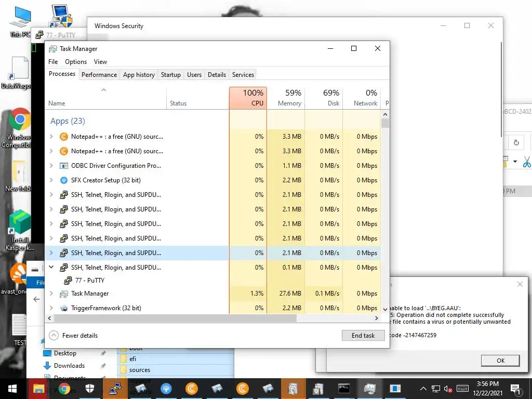Go back in File Explorer window
The width and height of the screenshot is (532, 399).
pos(36,299)
